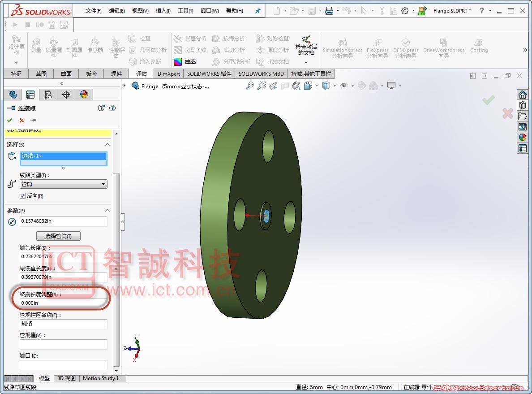
Task: Click the Zoom to Fit magnifier icon
Action: [250, 86]
